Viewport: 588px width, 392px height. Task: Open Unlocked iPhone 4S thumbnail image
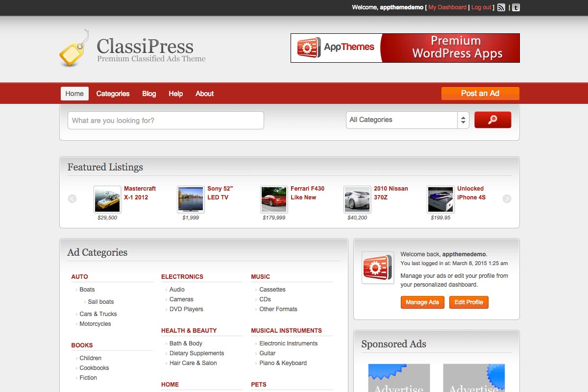pos(441,199)
